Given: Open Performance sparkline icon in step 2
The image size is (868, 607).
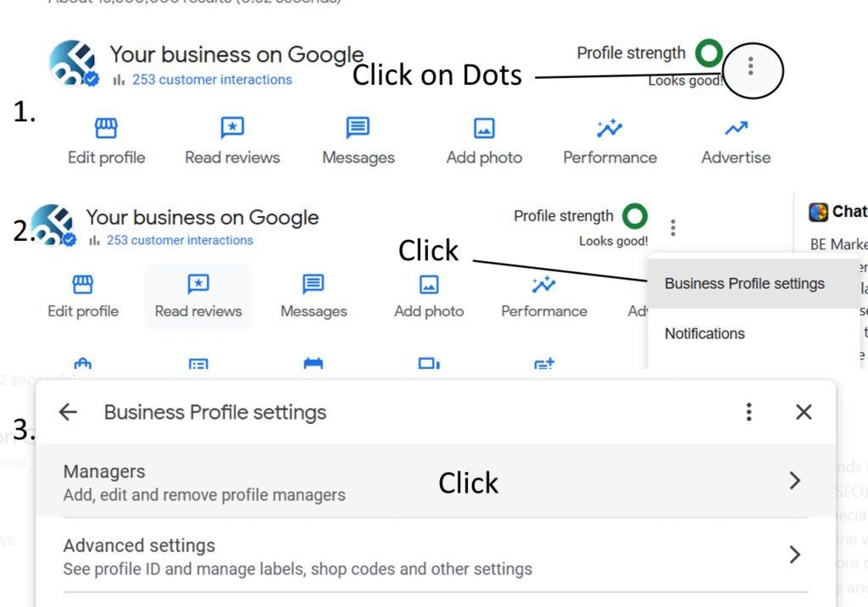Looking at the screenshot, I should click(x=543, y=284).
